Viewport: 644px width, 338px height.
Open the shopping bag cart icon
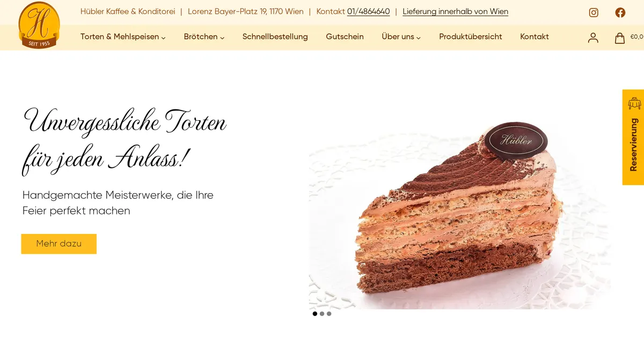click(620, 38)
